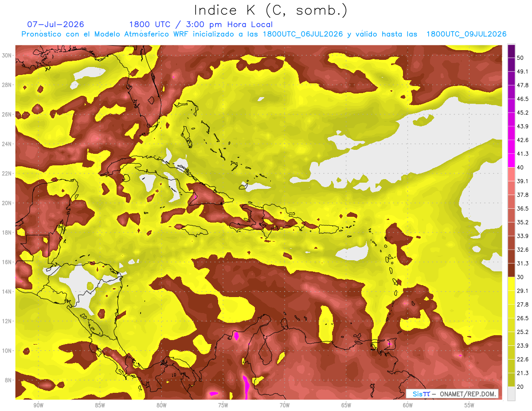Click "1800 UTC / 3:00 pm Hora Local" text
Screen dimensions: 532x411
[x=201, y=24]
